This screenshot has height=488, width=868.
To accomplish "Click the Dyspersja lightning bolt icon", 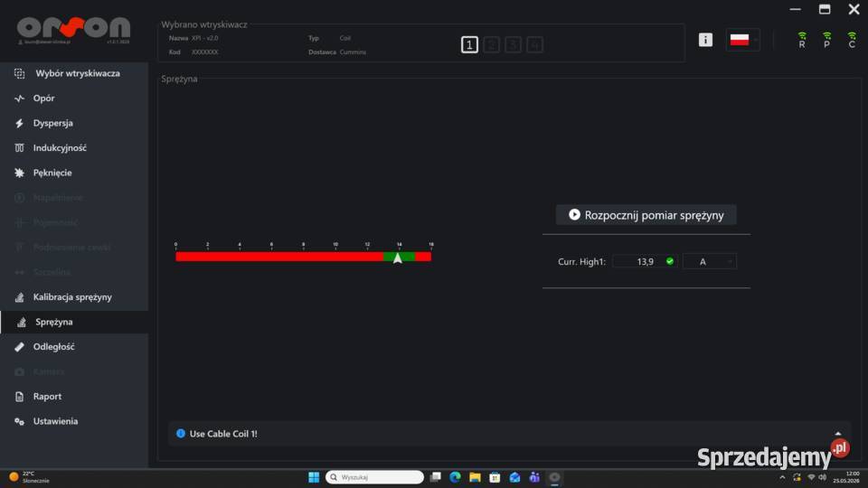I will click(19, 123).
